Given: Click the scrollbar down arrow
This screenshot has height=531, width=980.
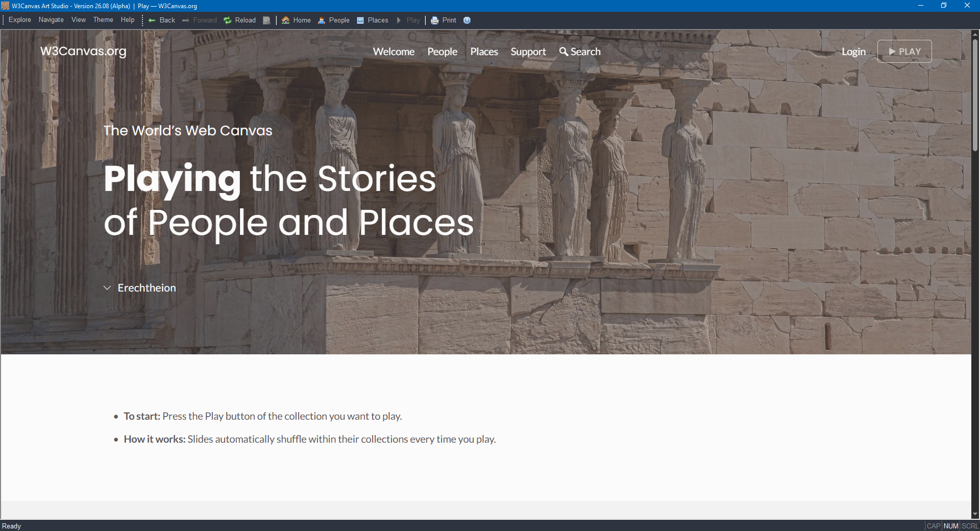Looking at the screenshot, I should [975, 515].
